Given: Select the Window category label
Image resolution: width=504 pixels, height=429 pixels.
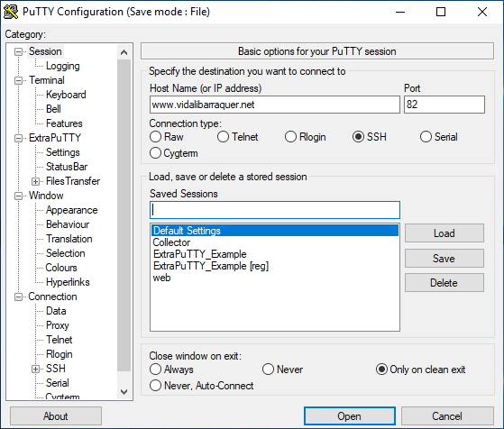Looking at the screenshot, I should [46, 196].
